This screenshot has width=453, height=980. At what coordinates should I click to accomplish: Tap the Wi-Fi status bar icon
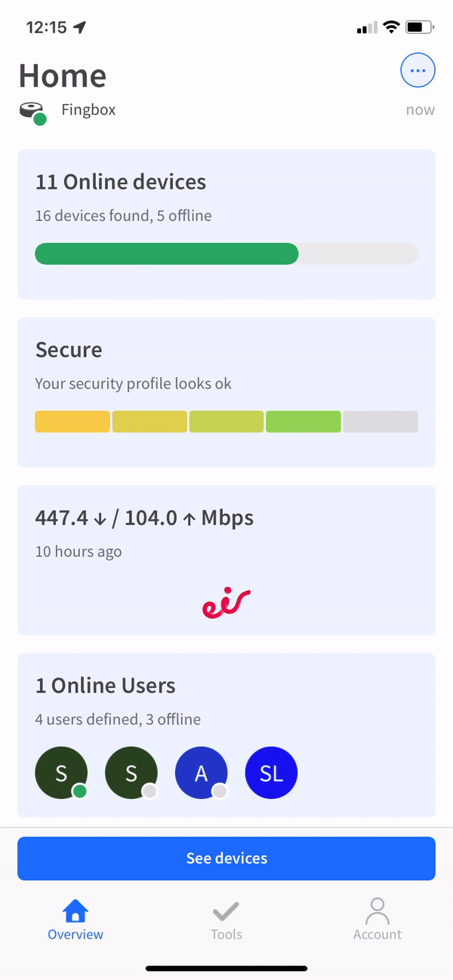click(x=391, y=28)
